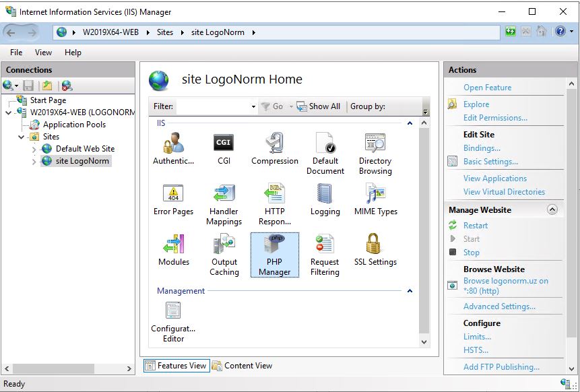Image resolution: width=580 pixels, height=392 pixels.
Task: Click the Back navigation arrow
Action: (11, 32)
